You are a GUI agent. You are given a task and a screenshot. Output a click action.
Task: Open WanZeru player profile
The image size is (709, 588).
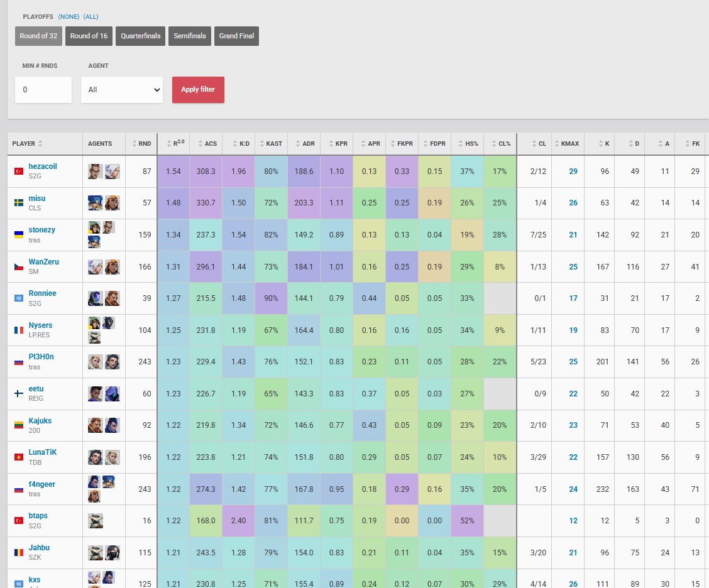43,262
